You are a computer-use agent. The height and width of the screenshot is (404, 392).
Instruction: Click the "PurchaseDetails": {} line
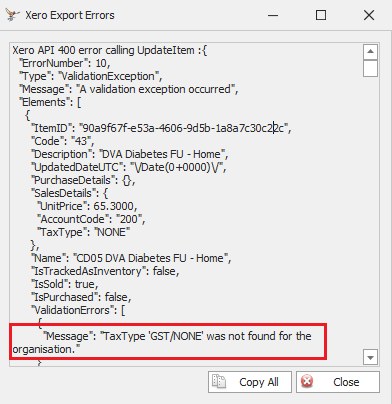click(x=83, y=180)
